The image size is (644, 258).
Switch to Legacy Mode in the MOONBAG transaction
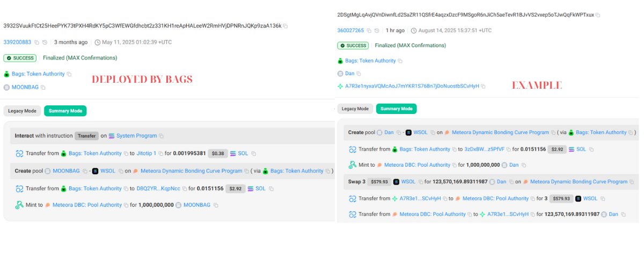(x=23, y=111)
